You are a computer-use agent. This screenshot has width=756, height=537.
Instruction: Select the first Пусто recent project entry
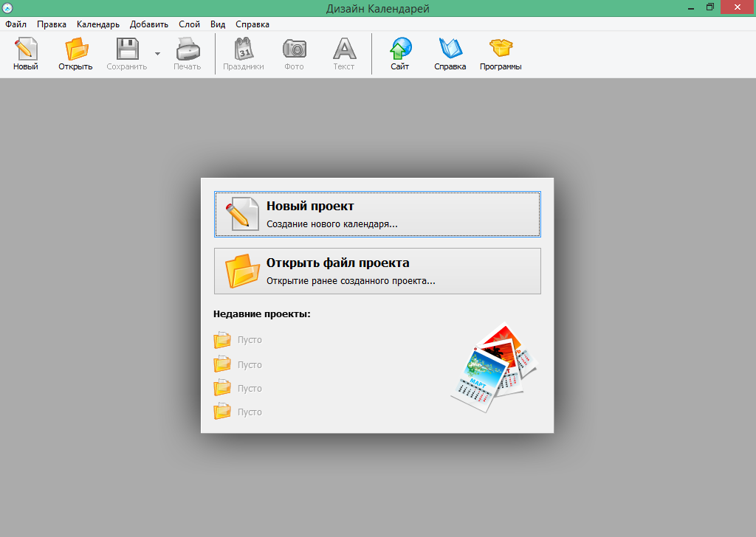pyautogui.click(x=249, y=340)
